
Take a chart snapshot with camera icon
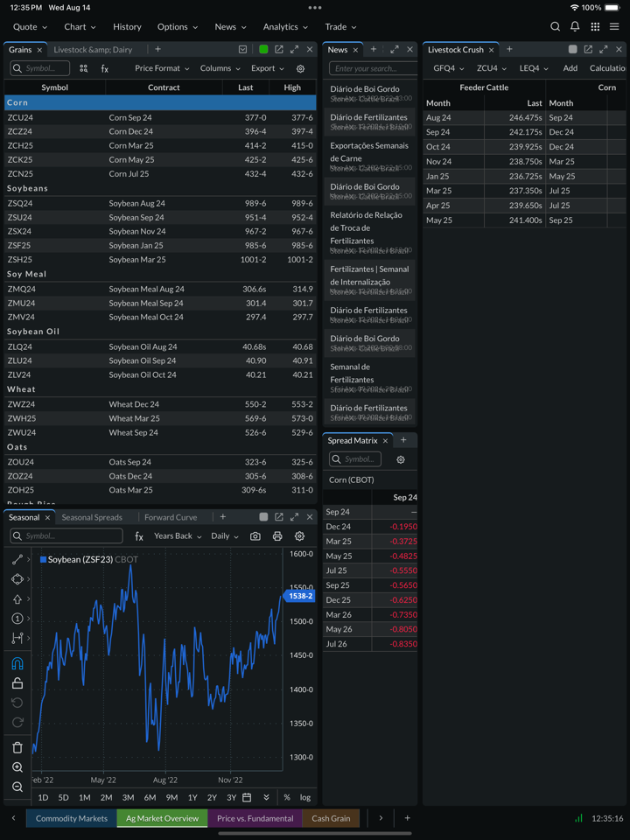tap(255, 536)
